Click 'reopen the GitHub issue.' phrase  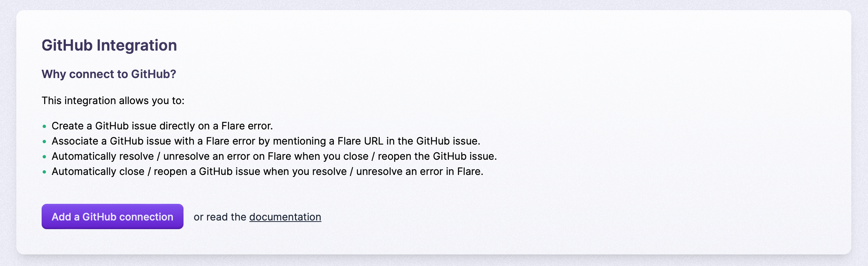point(437,156)
